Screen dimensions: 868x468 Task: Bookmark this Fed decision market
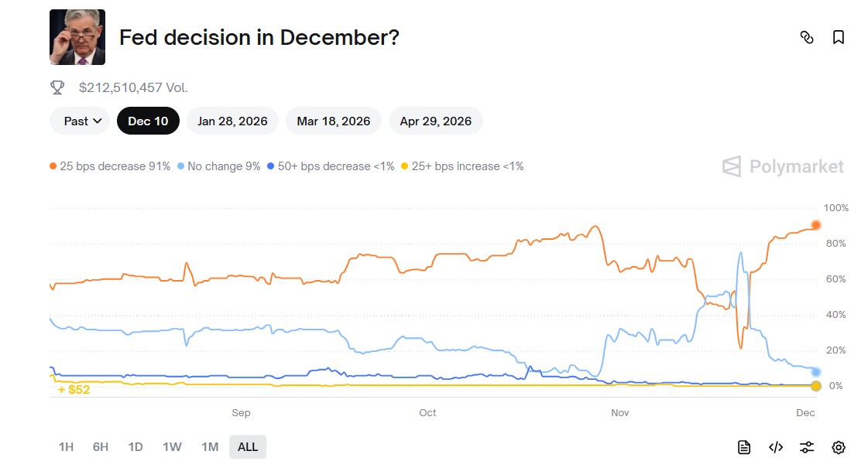click(839, 37)
